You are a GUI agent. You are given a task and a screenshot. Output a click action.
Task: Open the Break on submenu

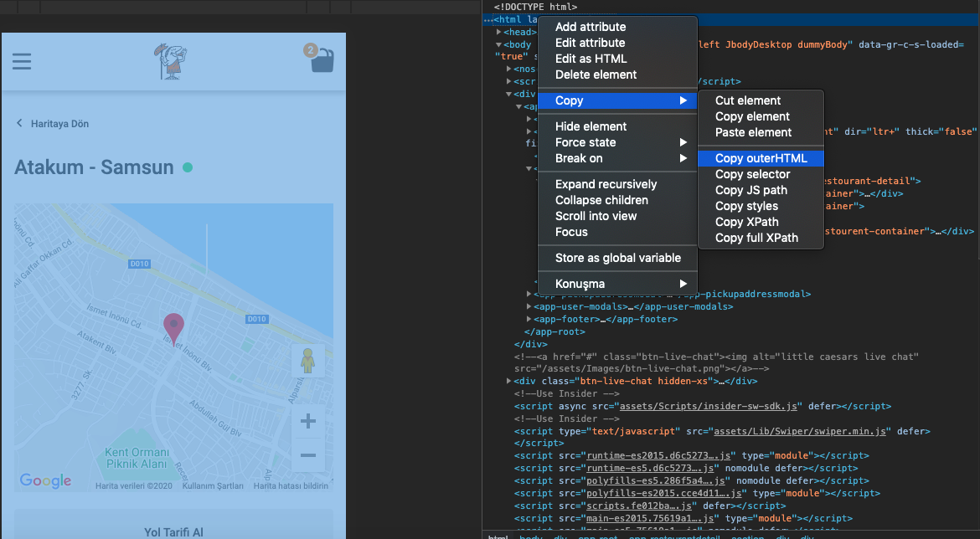click(x=617, y=158)
